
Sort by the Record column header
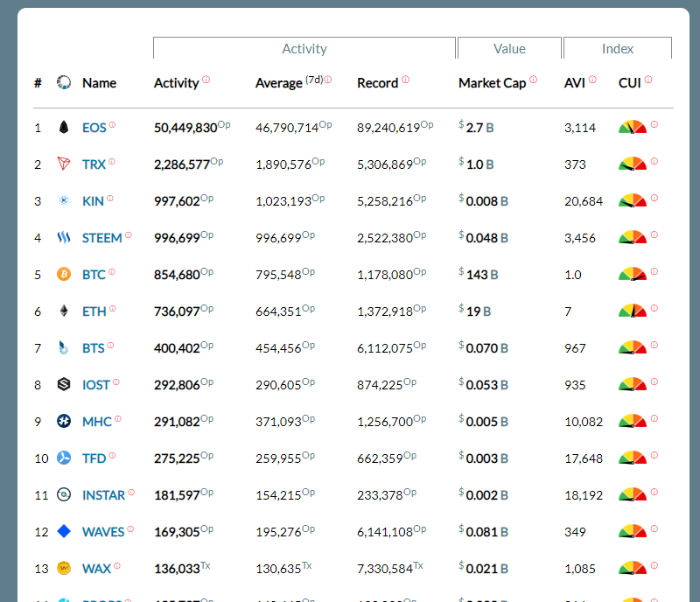click(377, 83)
